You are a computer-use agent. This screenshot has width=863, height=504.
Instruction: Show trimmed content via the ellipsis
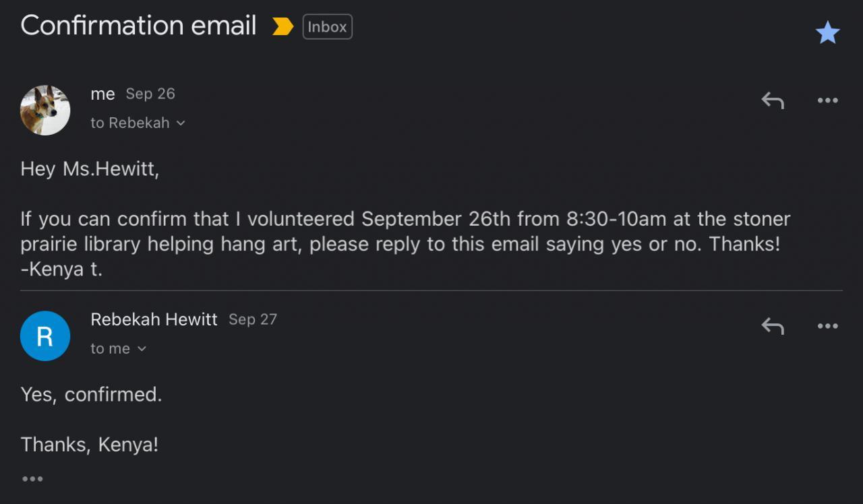pos(32,479)
